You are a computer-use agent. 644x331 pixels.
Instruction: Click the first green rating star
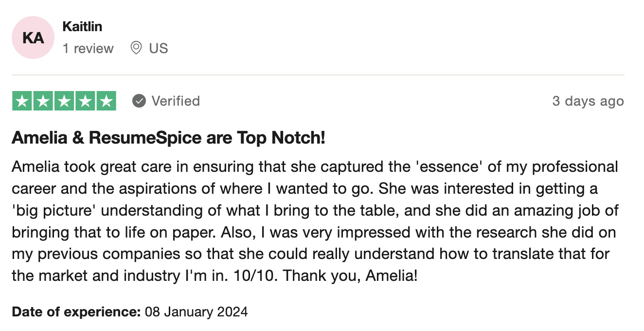22,101
